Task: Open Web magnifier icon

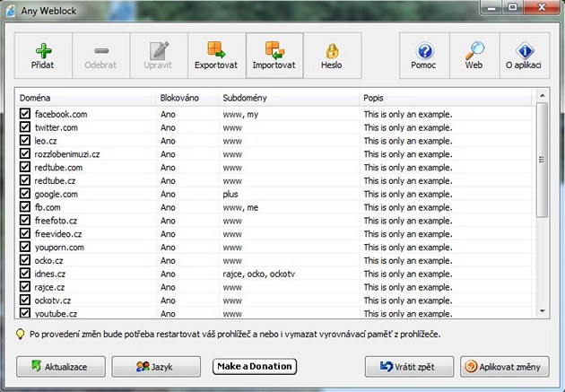Action: tap(474, 50)
